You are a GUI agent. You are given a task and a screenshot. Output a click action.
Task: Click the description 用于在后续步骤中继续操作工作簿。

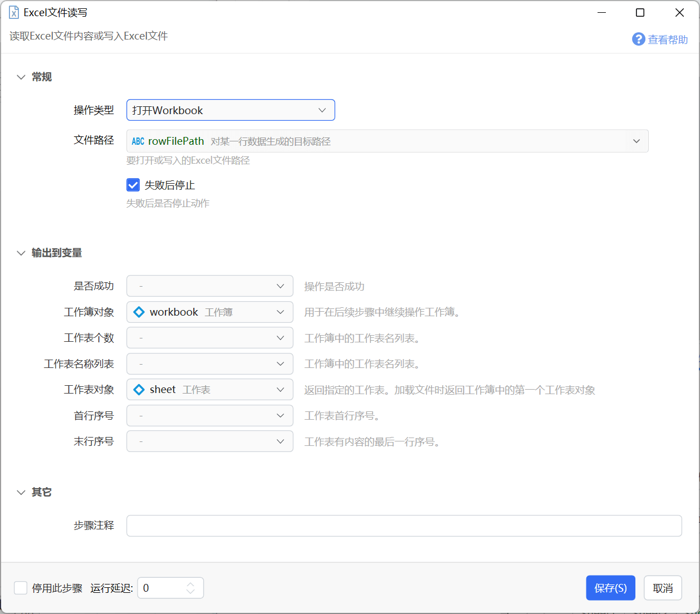[382, 312]
